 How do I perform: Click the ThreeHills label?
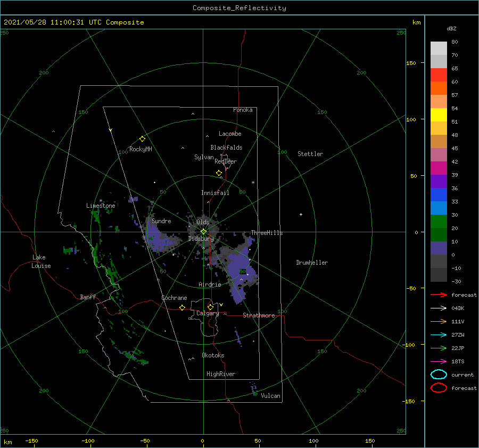(267, 233)
